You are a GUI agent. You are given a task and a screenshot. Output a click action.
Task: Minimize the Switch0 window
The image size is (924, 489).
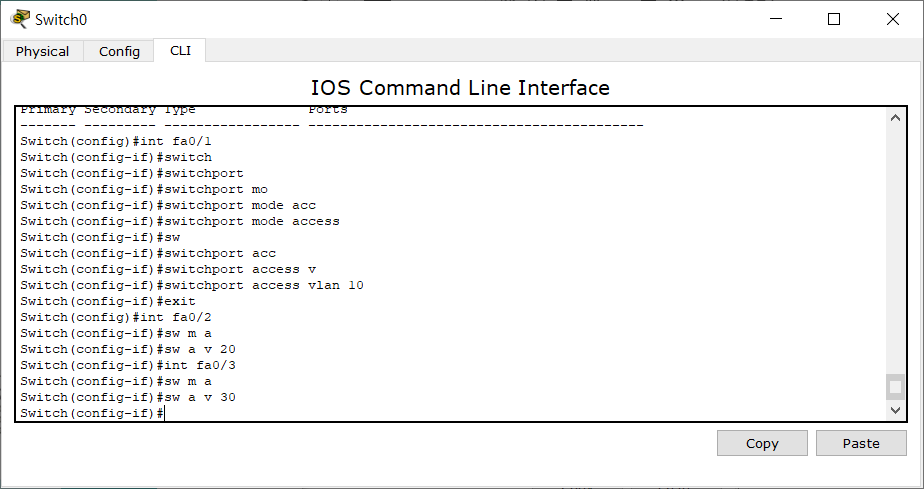(776, 19)
